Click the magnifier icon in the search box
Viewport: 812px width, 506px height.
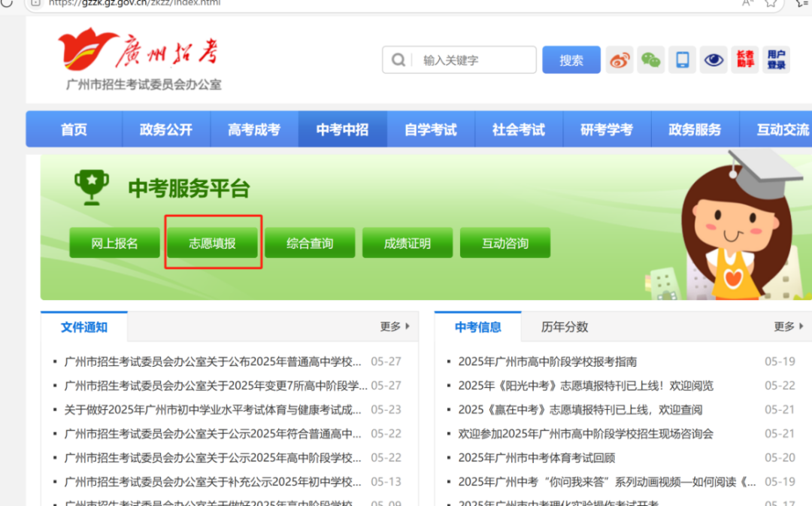398,60
